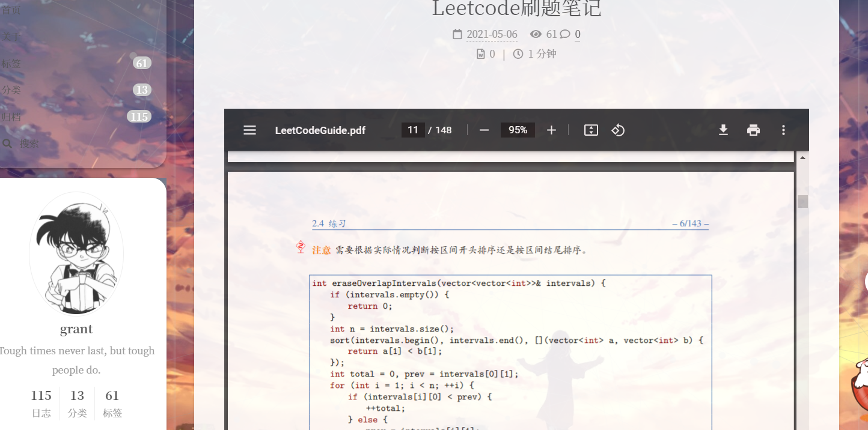Open the PDF more actions menu

(783, 130)
